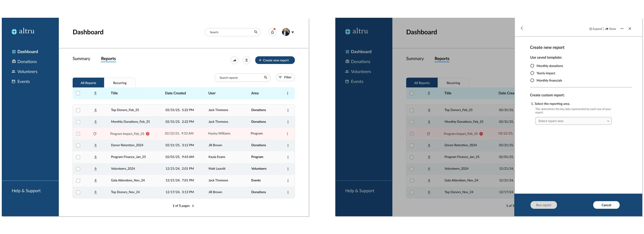The width and height of the screenshot is (644, 234).
Task: Click user profile avatar in left screen
Action: pos(286,32)
